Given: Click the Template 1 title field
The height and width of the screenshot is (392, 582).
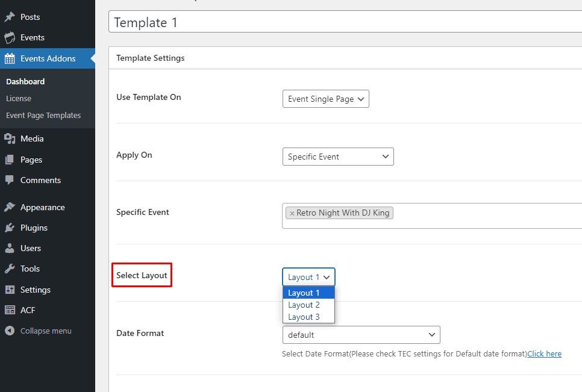Looking at the screenshot, I should 343,23.
